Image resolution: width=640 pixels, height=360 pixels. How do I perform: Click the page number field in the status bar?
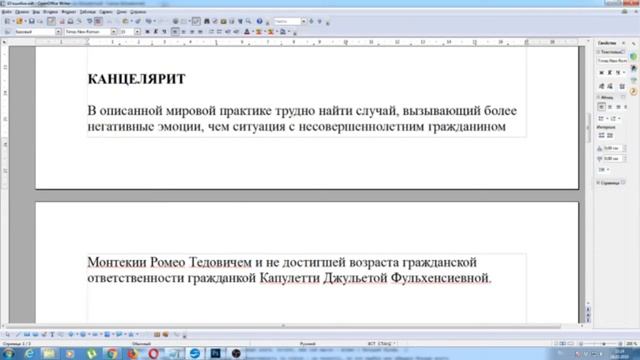[16, 344]
